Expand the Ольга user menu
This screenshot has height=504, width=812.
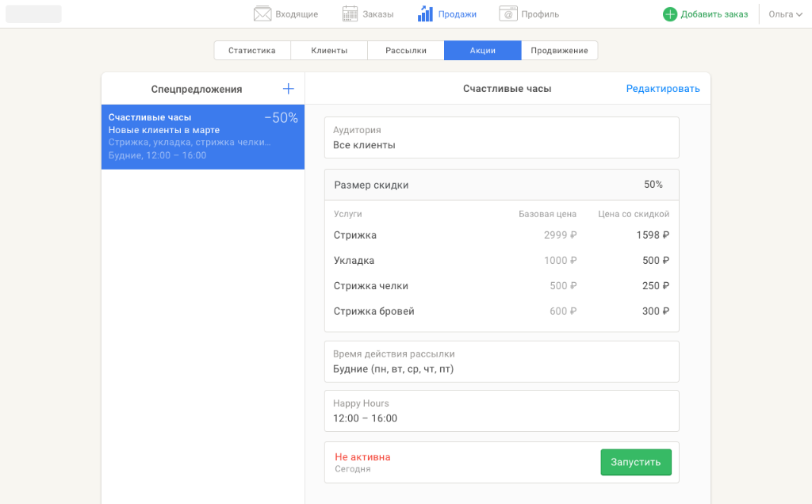tap(786, 14)
